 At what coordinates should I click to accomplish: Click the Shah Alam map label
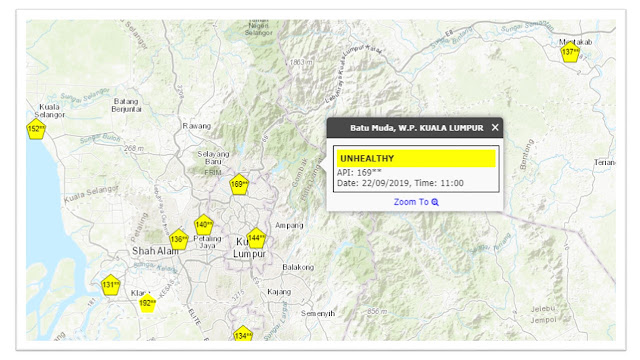[155, 251]
